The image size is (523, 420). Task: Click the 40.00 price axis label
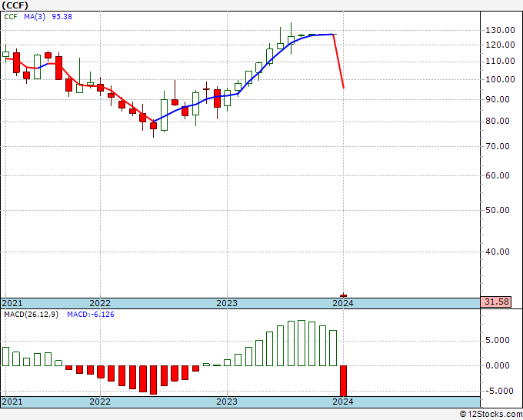[x=497, y=252]
